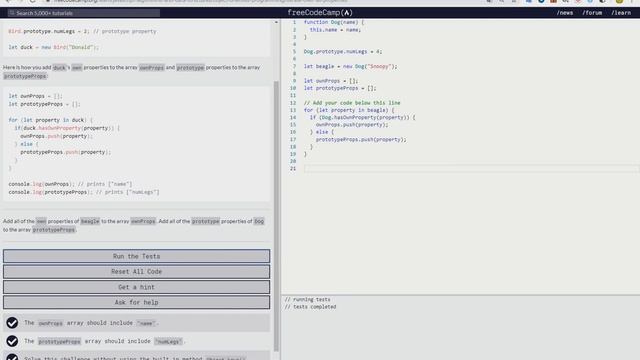Click editor line 'this.name = name;'
The height and width of the screenshot is (360, 640).
tap(335, 29)
